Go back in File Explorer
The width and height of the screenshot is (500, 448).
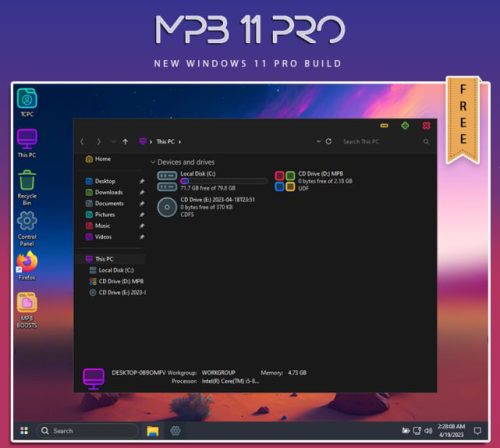tap(82, 142)
